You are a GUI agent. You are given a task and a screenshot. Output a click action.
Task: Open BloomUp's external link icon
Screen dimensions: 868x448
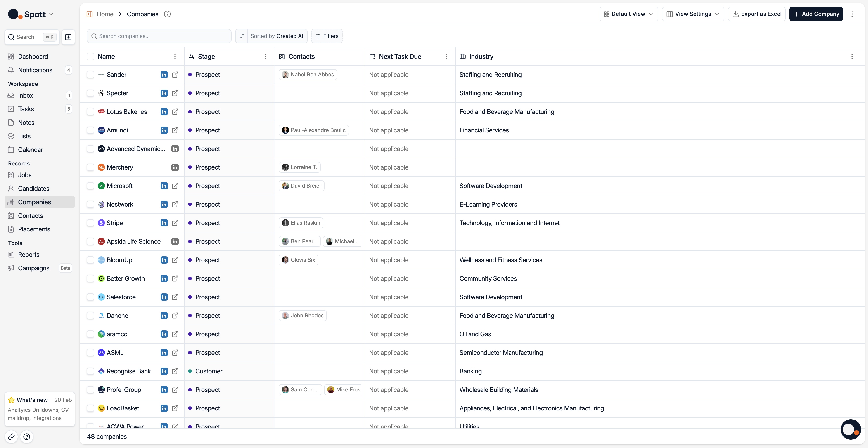(175, 260)
